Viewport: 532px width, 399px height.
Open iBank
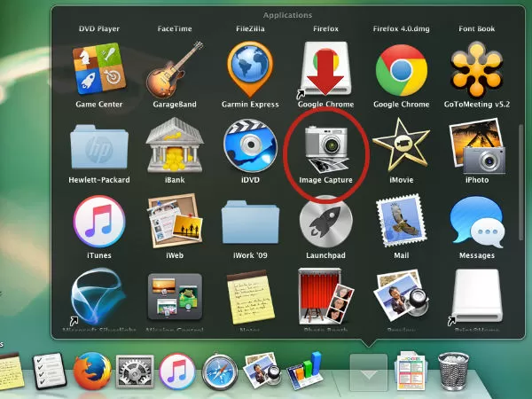point(174,145)
